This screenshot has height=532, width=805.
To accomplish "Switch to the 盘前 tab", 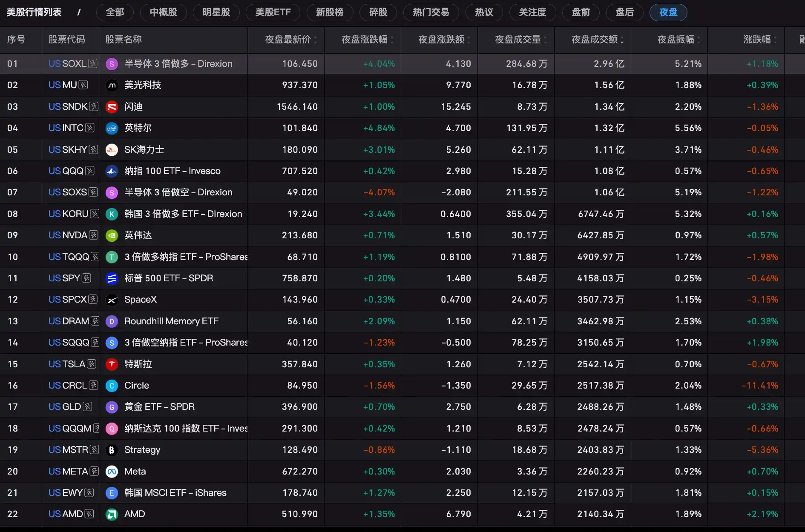I will 581,12.
